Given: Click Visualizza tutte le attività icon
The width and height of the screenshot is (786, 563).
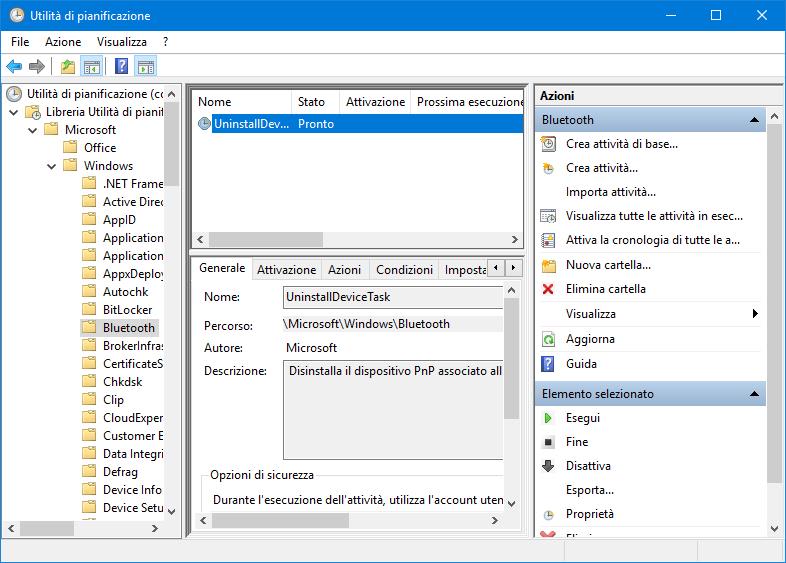Looking at the screenshot, I should 548,216.
